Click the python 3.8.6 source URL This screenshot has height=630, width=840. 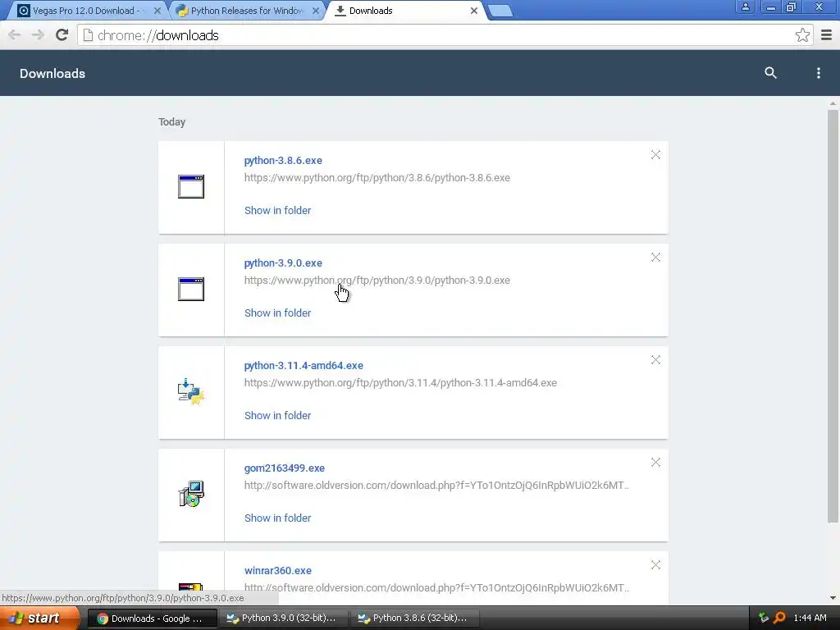pos(377,178)
